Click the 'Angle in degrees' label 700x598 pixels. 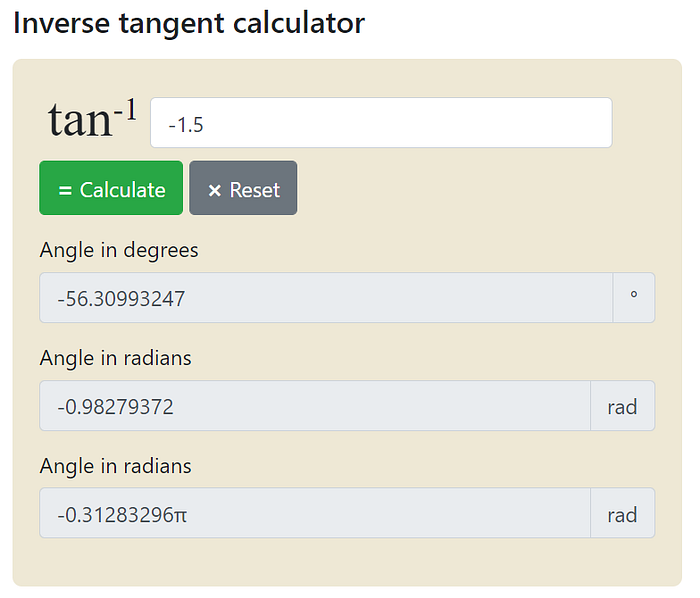(x=119, y=250)
